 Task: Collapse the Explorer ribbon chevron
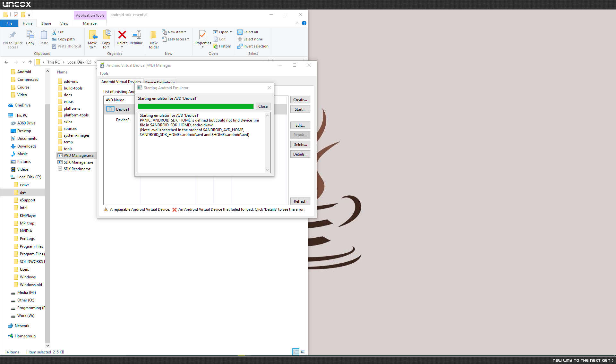click(297, 23)
